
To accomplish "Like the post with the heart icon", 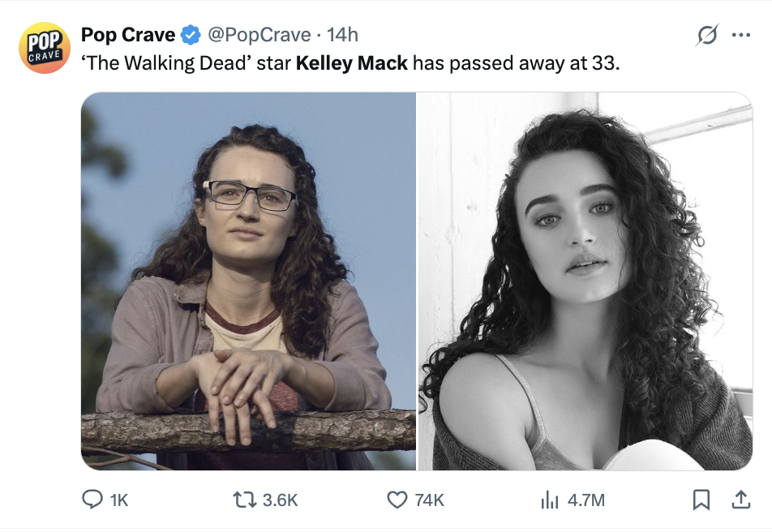I will [397, 500].
